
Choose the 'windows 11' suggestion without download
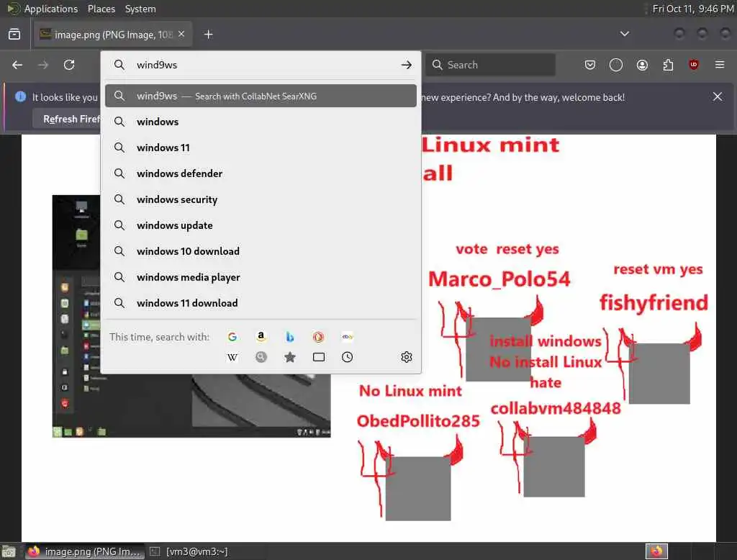click(x=261, y=148)
